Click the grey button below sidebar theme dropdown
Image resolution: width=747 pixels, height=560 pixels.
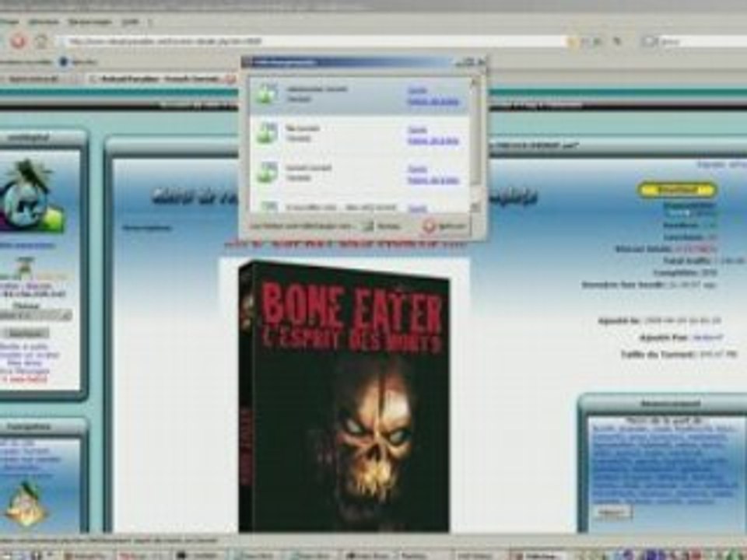[25, 333]
